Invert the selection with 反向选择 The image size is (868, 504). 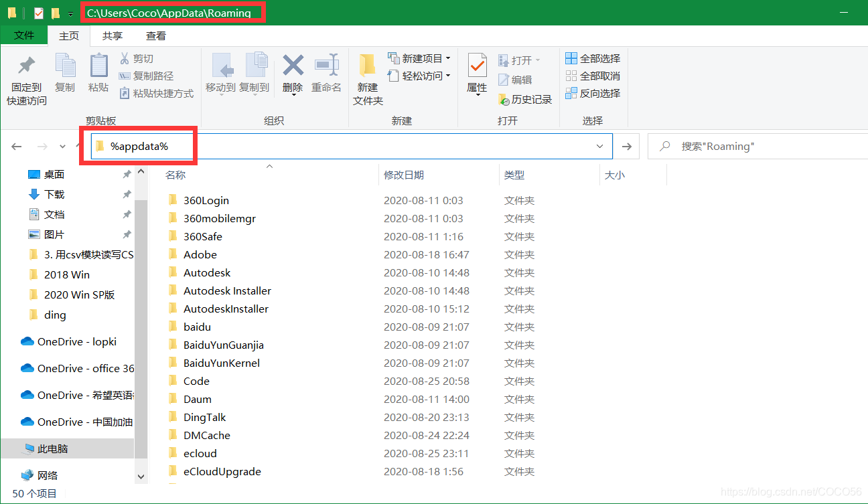pos(593,93)
